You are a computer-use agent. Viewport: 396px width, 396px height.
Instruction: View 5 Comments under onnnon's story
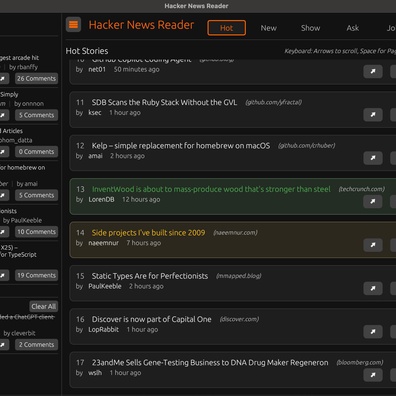click(36, 115)
